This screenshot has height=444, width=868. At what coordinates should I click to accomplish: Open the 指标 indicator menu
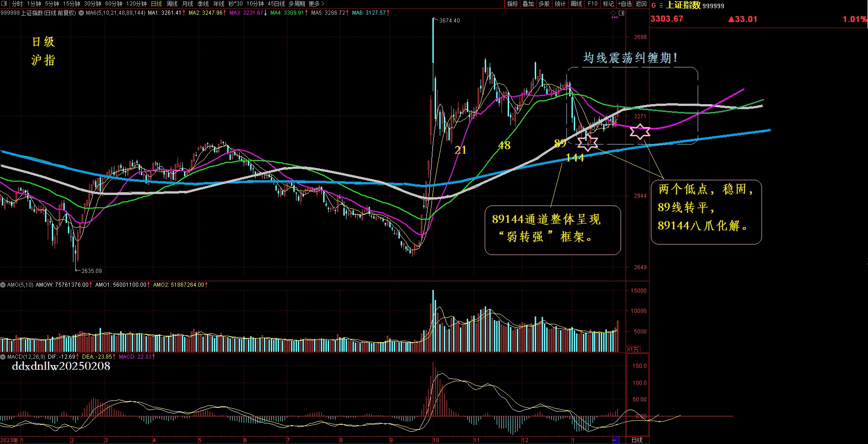coord(513,4)
